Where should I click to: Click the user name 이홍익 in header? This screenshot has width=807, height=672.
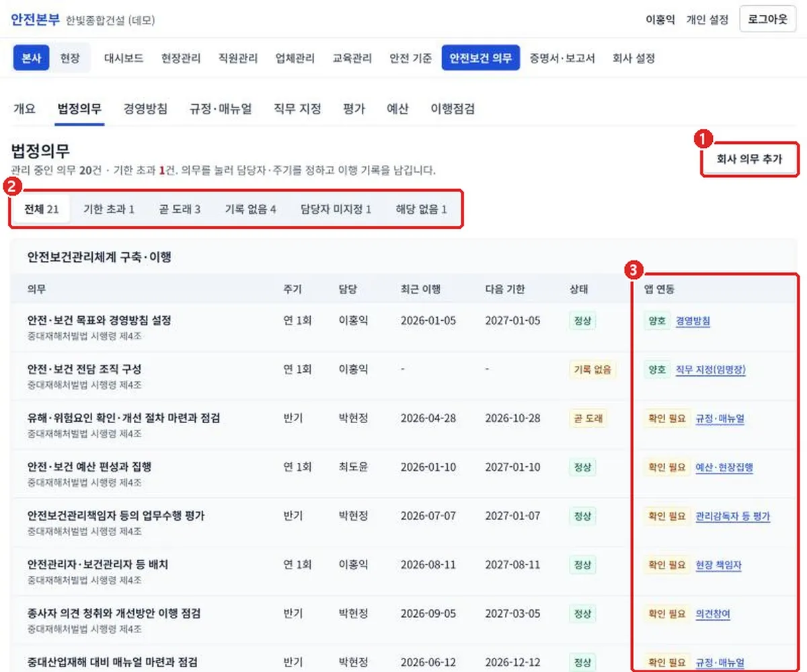(x=660, y=20)
